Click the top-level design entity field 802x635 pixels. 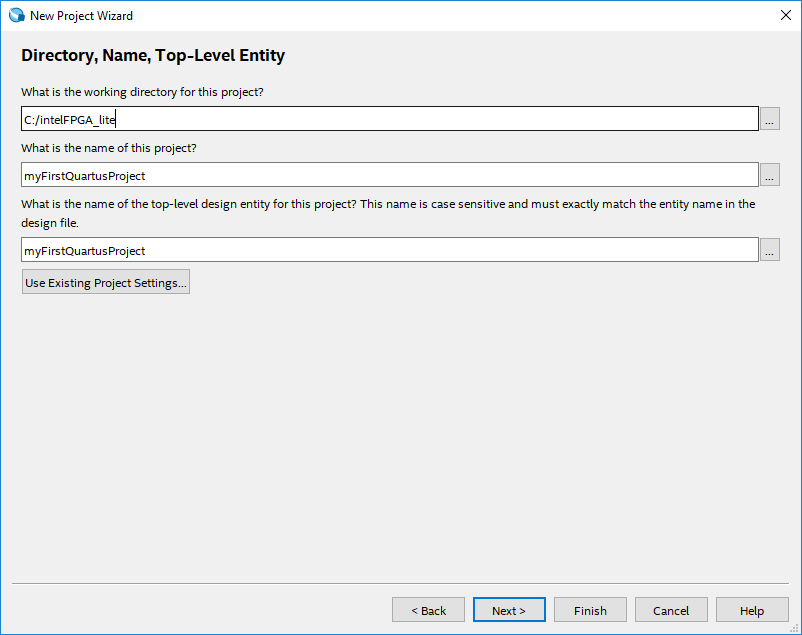390,250
